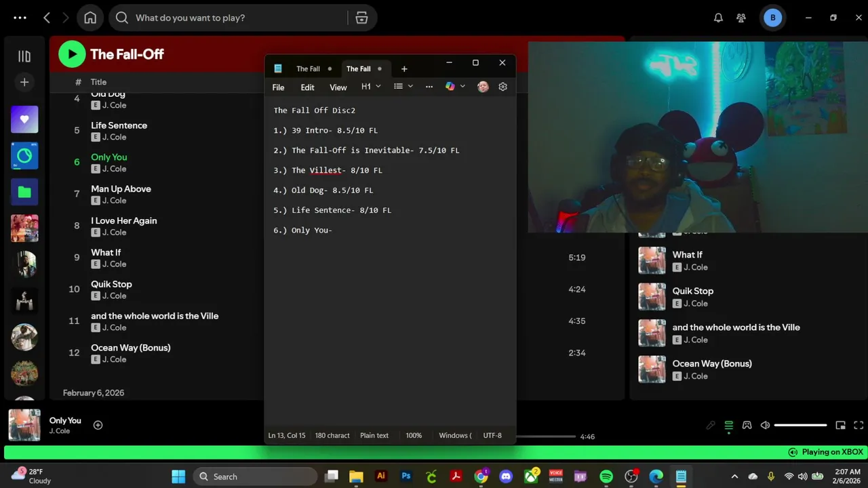Open the Spotify profile avatar B

[772, 18]
